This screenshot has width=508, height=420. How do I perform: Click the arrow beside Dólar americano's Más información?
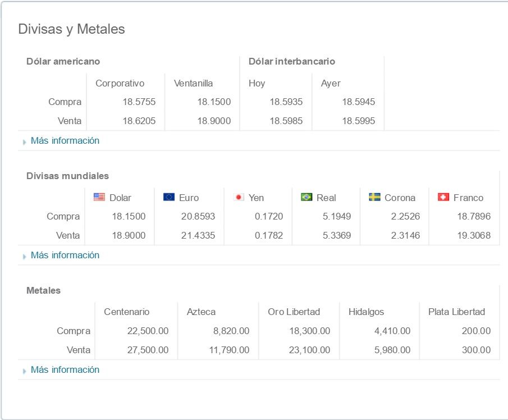(x=24, y=141)
